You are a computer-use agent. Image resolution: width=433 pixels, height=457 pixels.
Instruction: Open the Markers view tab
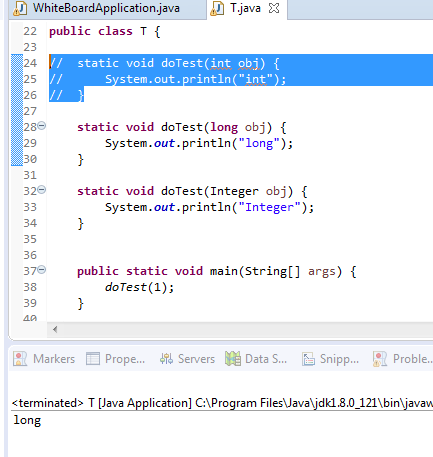pos(44,359)
